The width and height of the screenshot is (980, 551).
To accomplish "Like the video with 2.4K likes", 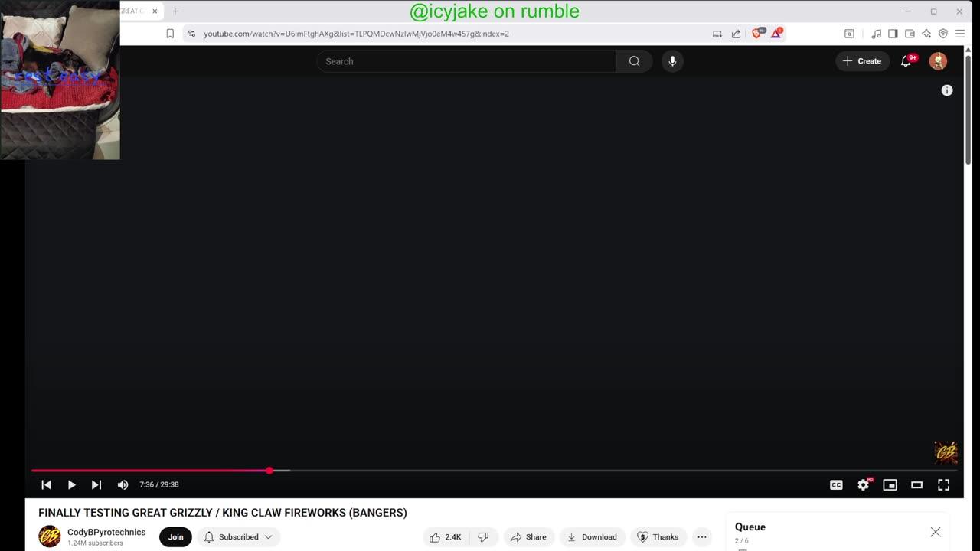I will tap(446, 536).
